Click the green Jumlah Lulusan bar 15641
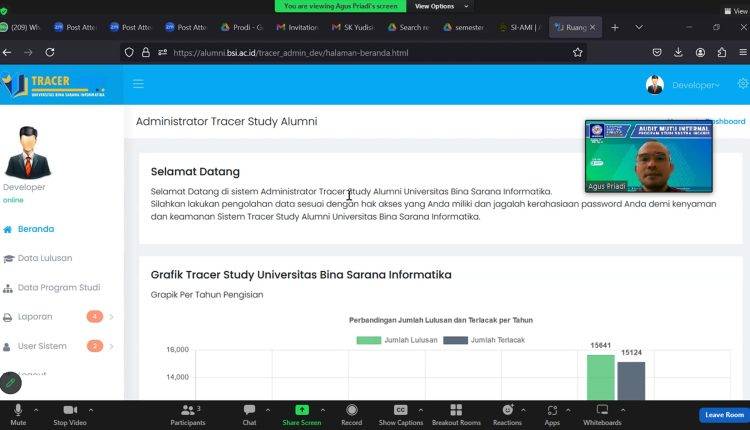The height and width of the screenshot is (430, 750). pyautogui.click(x=601, y=377)
